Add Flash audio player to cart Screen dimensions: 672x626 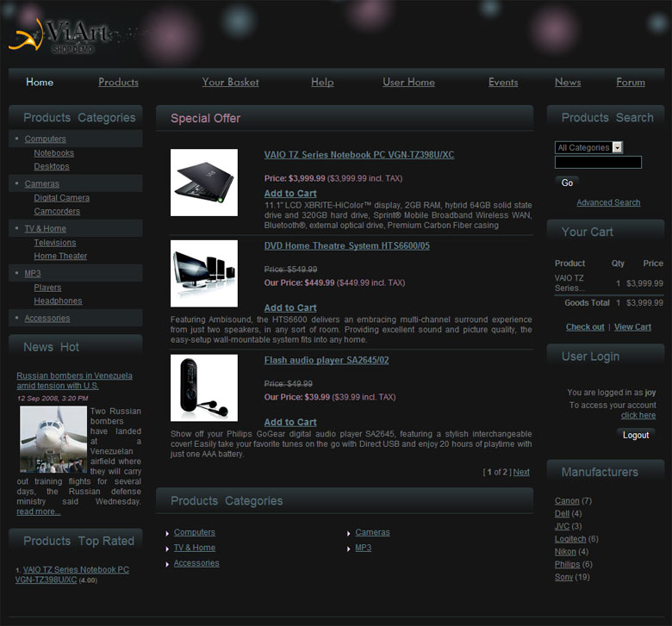[290, 422]
